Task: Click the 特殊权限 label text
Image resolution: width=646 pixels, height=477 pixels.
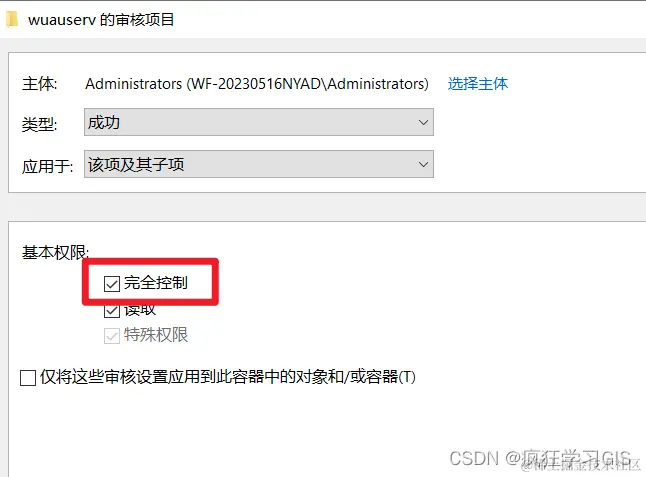Action: (x=156, y=334)
